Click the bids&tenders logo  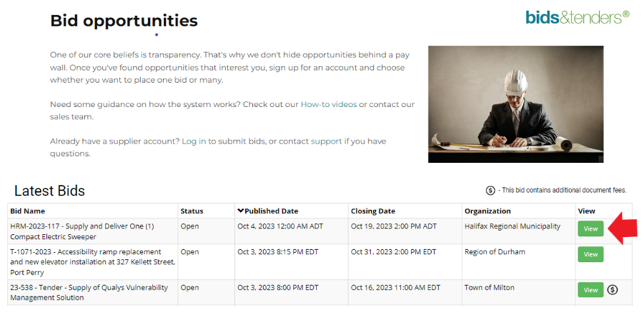pos(577,17)
